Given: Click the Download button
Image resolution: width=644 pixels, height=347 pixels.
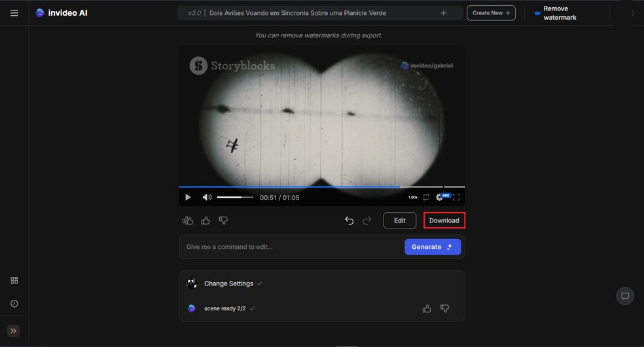Looking at the screenshot, I should tap(444, 221).
